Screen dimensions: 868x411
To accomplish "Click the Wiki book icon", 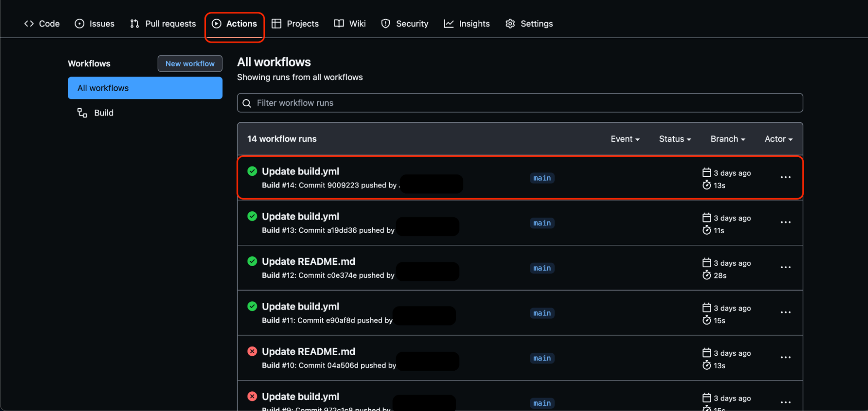I will 339,24.
